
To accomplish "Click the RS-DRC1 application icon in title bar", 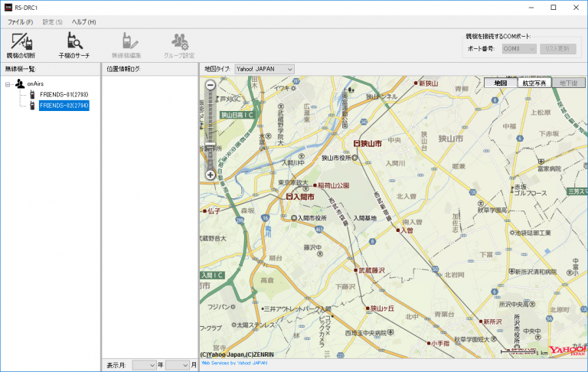I will pos(8,8).
